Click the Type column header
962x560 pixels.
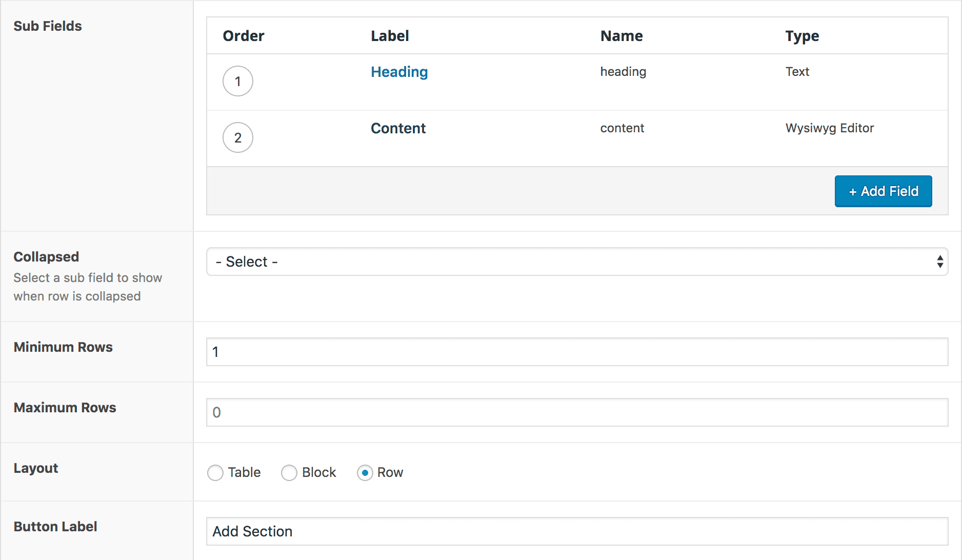pyautogui.click(x=802, y=36)
